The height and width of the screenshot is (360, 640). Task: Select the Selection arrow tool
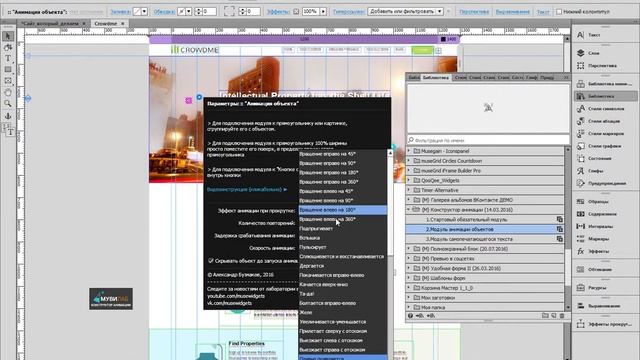tap(8, 36)
